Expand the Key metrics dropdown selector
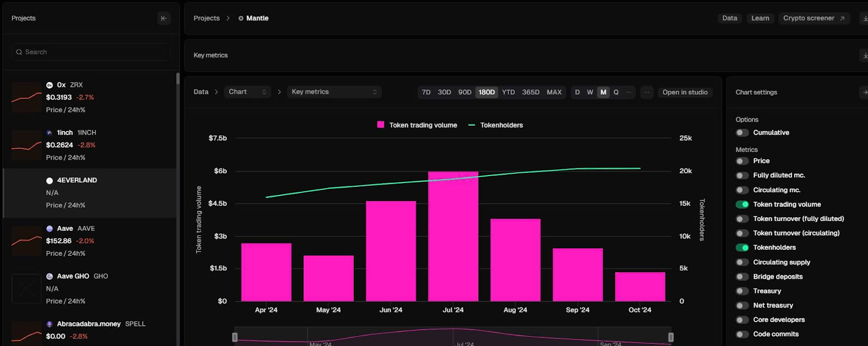The height and width of the screenshot is (346, 868). [x=334, y=92]
